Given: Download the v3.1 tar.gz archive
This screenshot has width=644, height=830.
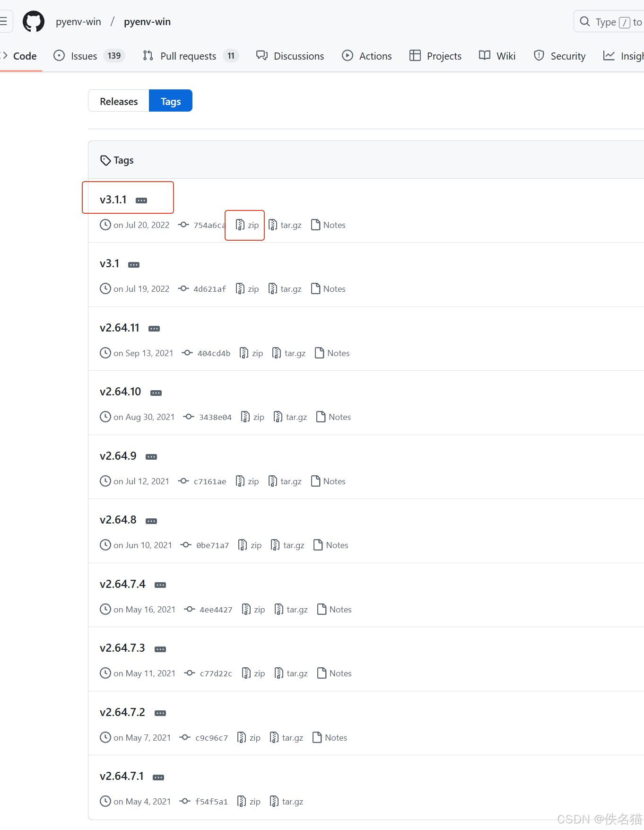Looking at the screenshot, I should click(285, 289).
